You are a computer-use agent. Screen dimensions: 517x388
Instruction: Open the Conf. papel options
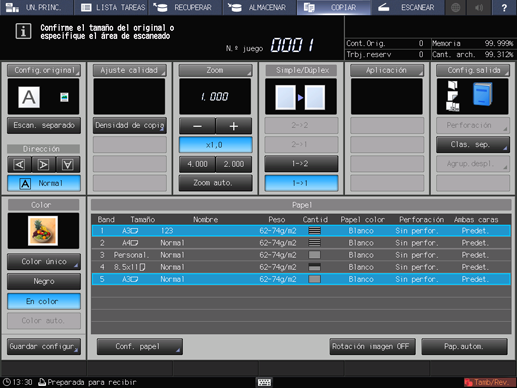140,346
